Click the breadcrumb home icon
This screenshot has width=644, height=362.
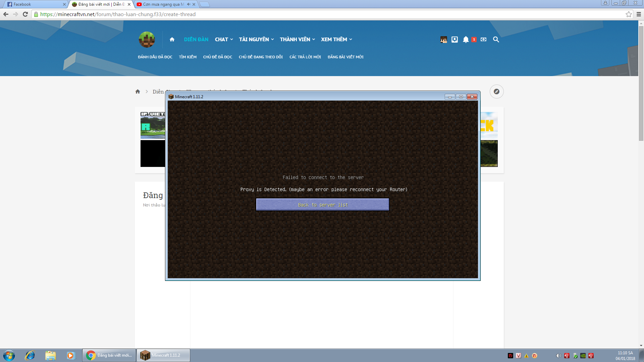[x=138, y=92]
